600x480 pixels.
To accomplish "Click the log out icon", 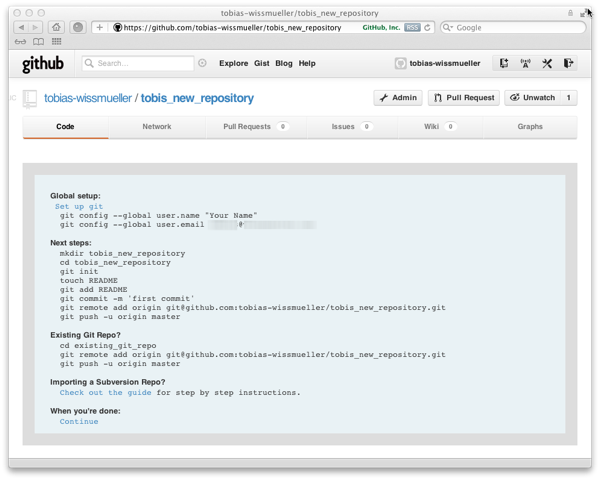I will click(x=568, y=63).
